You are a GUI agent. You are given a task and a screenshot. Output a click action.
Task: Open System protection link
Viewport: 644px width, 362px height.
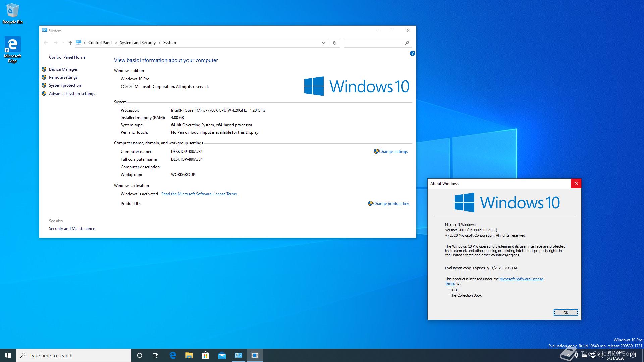65,85
